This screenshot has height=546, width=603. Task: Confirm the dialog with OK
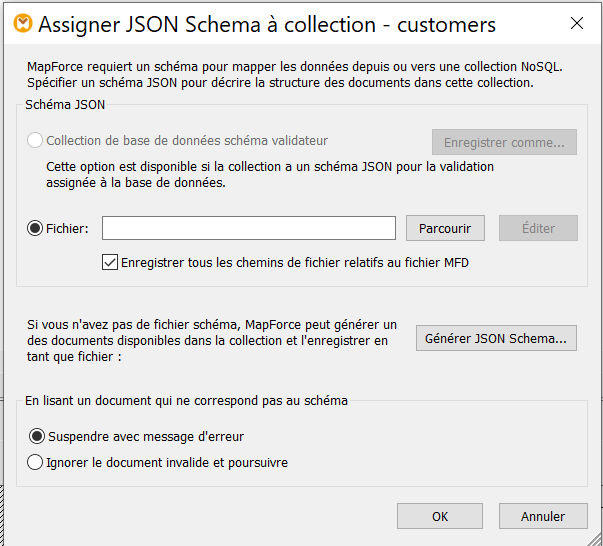click(439, 516)
